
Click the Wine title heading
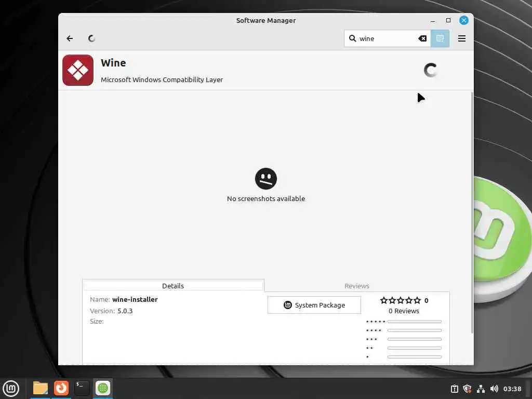pyautogui.click(x=113, y=63)
